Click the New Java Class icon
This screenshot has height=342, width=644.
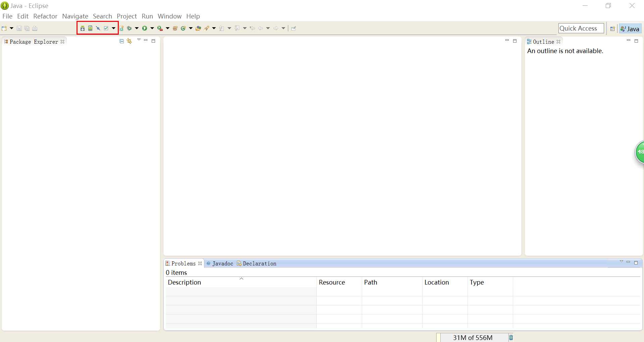point(183,28)
